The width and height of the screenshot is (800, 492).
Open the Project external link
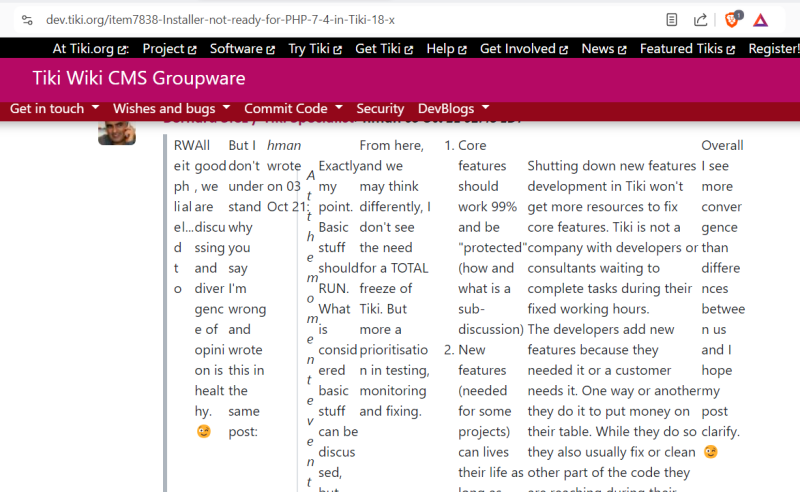[x=169, y=48]
